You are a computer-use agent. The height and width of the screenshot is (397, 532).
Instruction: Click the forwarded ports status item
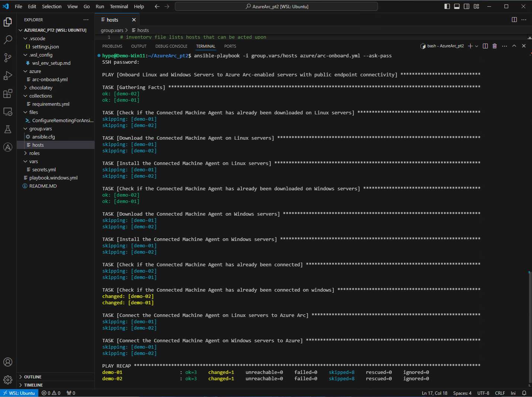pyautogui.click(x=71, y=393)
